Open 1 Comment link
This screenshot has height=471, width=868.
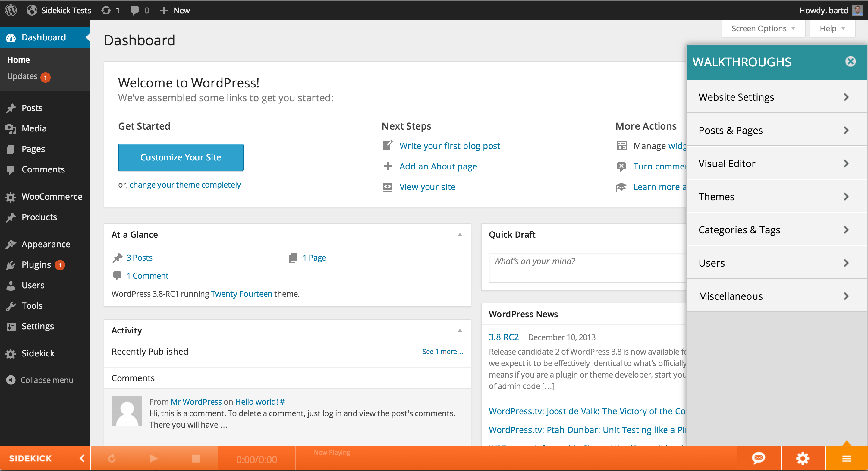tap(147, 276)
